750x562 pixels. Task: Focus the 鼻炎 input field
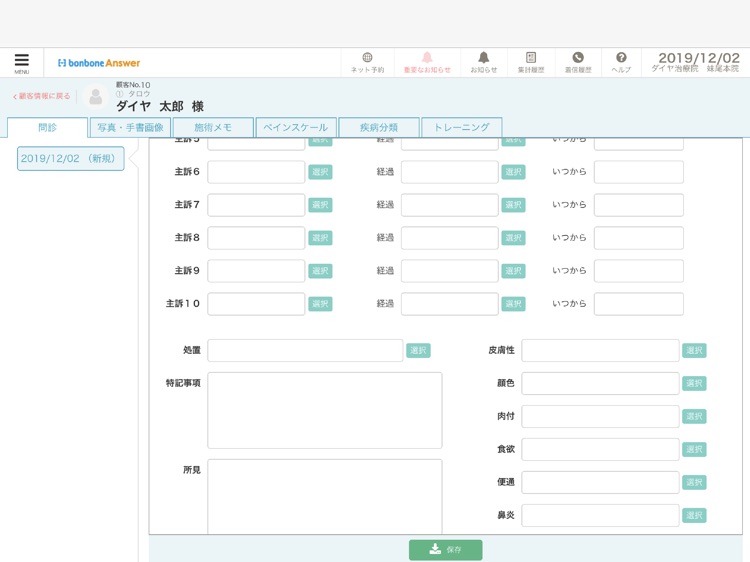[x=600, y=515]
